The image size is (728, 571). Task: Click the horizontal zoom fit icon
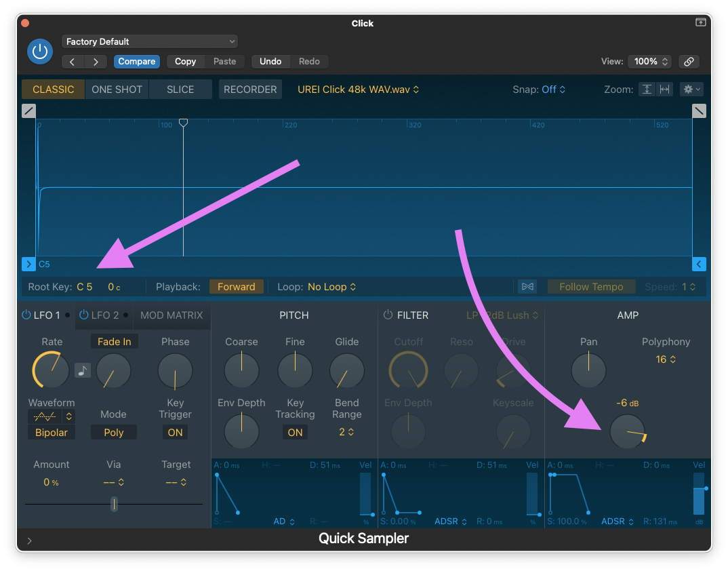click(x=664, y=90)
